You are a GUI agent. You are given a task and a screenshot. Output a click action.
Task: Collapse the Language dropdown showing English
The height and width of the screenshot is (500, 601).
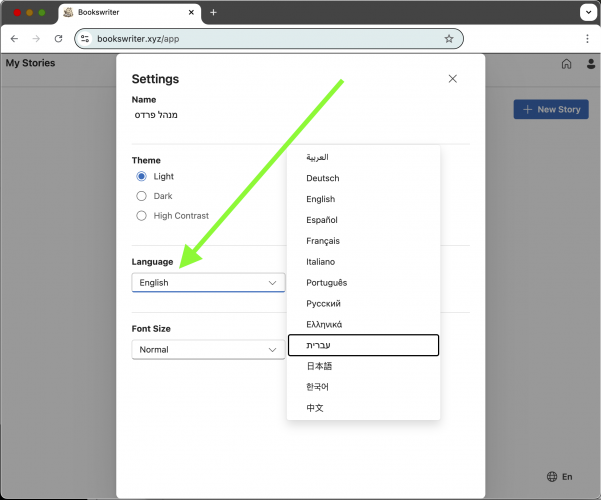208,283
